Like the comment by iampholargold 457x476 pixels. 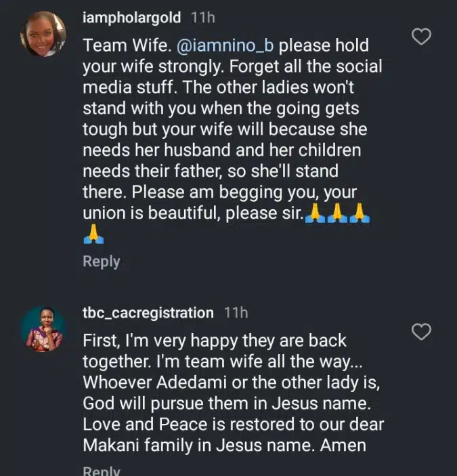[422, 37]
